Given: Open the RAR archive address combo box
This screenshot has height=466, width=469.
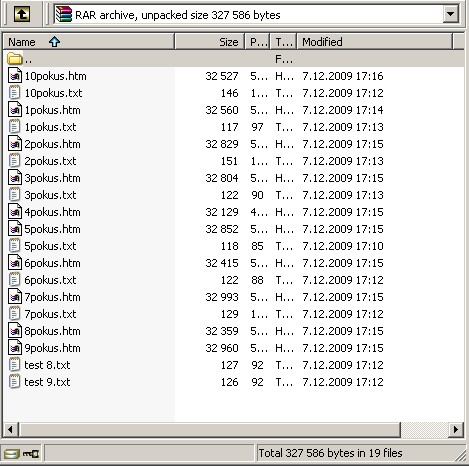Looking at the screenshot, I should [x=256, y=14].
